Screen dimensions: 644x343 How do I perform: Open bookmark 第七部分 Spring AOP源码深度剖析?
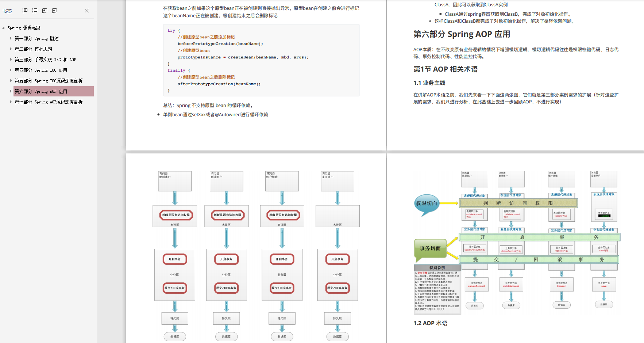coord(49,102)
